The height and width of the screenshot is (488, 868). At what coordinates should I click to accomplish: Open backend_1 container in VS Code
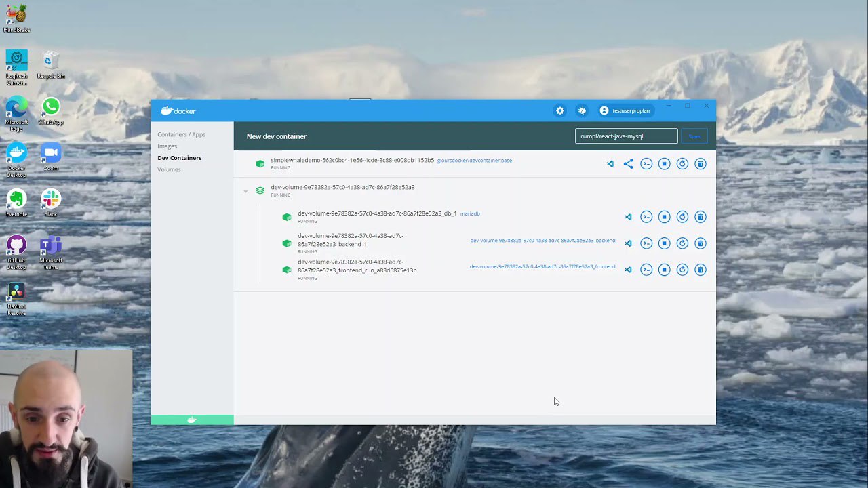click(628, 243)
